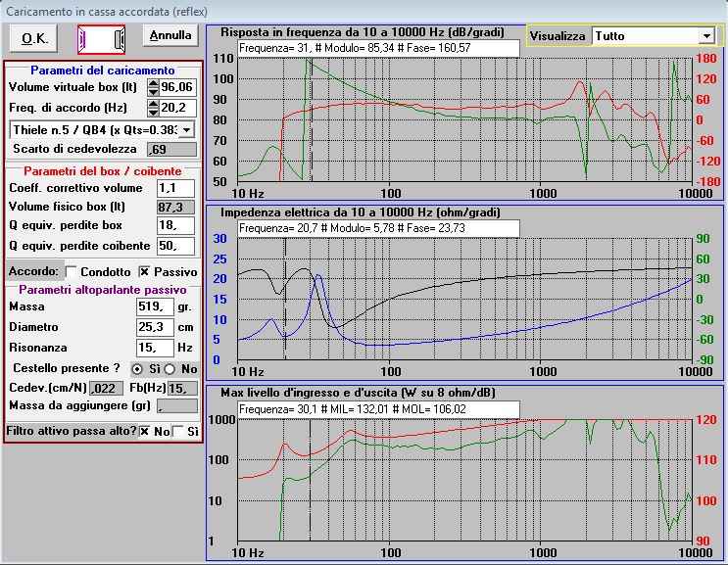Click the impedance readout Frequenza= 20,7

(378, 228)
